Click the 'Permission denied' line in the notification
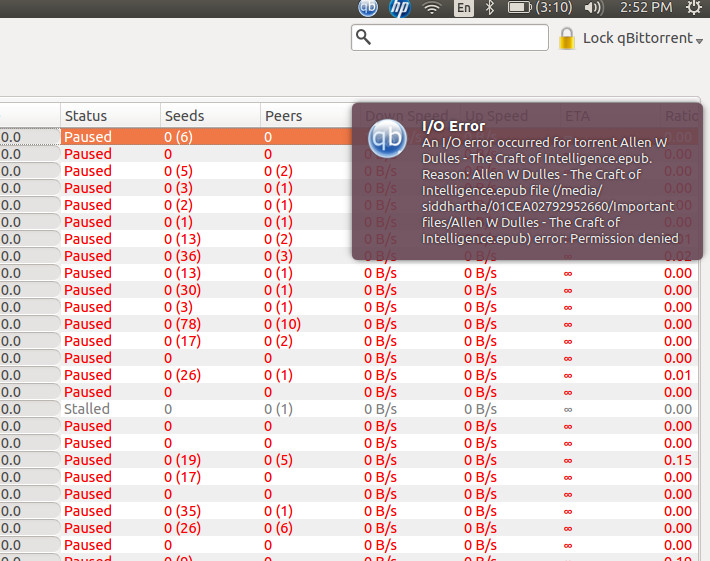Screen dimensions: 710x561 (550, 238)
